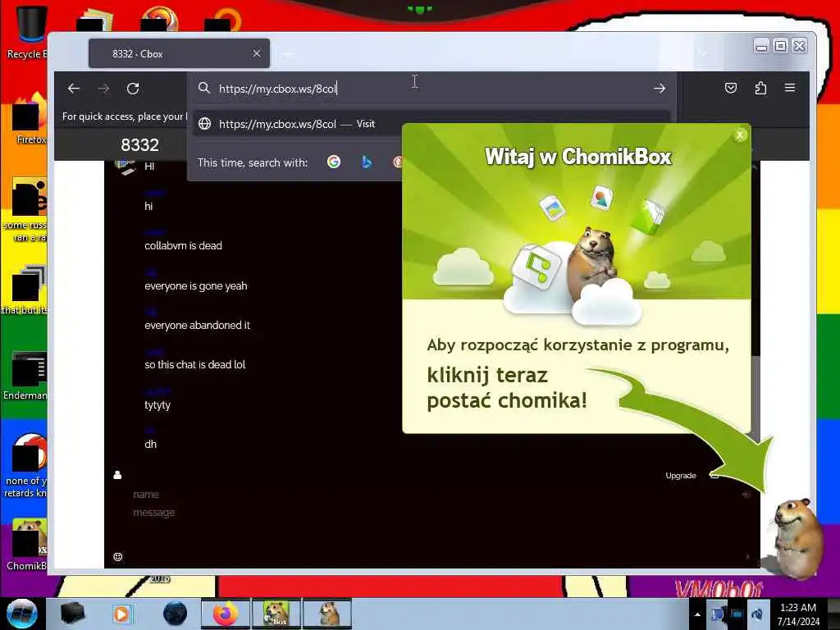Close the ChomikBox welcome popup
Screen dimensions: 840x630
(740, 135)
